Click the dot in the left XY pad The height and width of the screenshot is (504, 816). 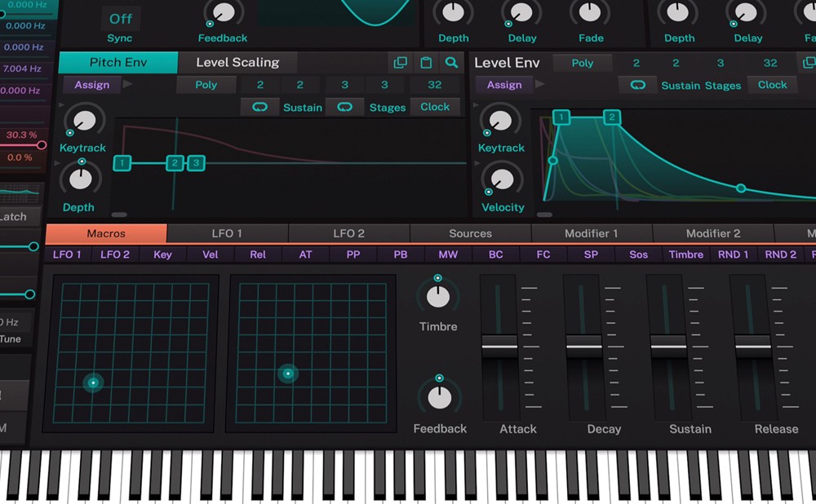tap(93, 382)
